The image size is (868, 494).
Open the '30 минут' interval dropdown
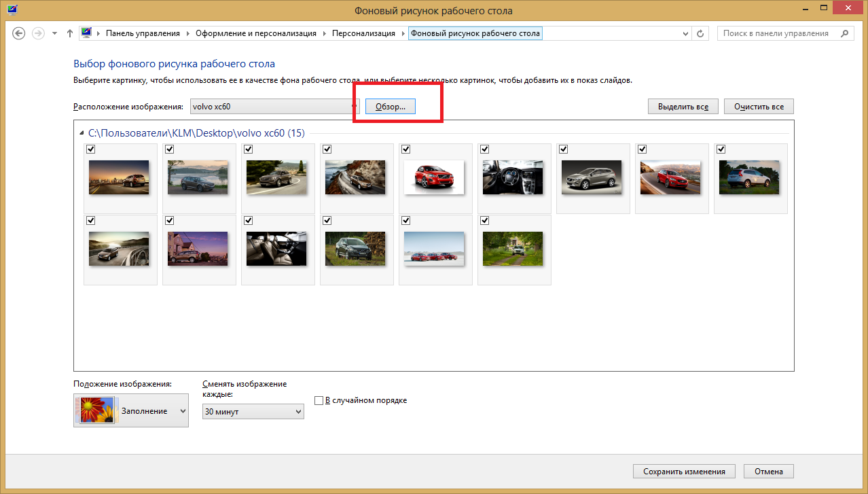(x=253, y=412)
